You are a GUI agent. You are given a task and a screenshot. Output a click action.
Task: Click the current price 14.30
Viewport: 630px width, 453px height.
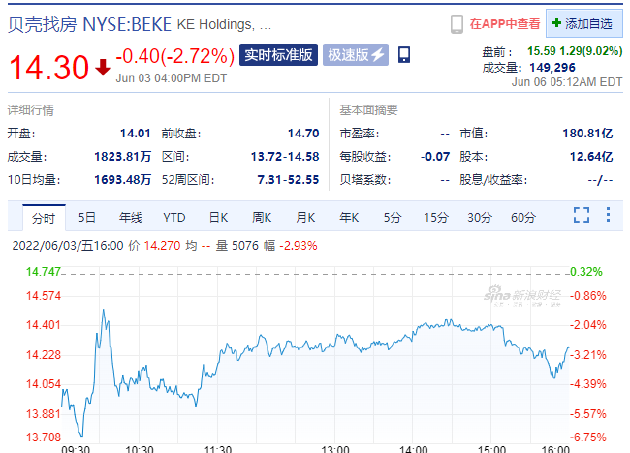[49, 67]
